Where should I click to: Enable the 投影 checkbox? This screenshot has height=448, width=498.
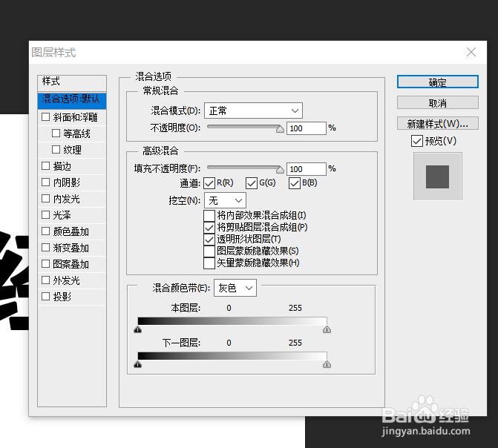pos(46,296)
